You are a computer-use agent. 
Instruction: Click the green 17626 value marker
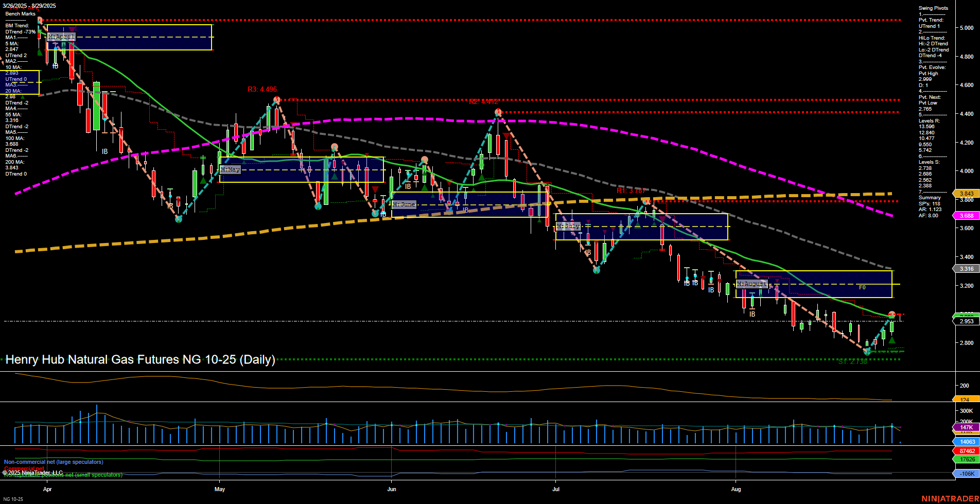967,459
